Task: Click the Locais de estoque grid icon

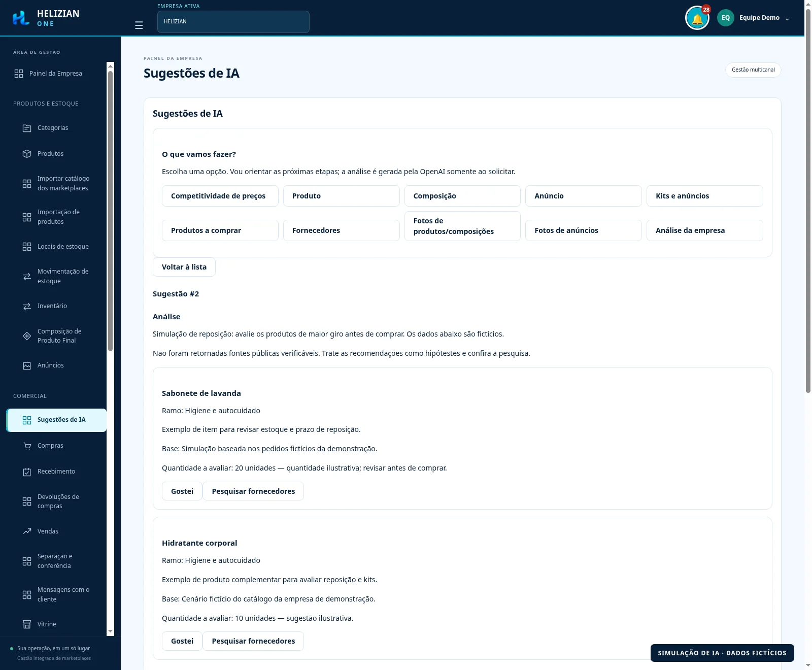Action: coord(27,247)
